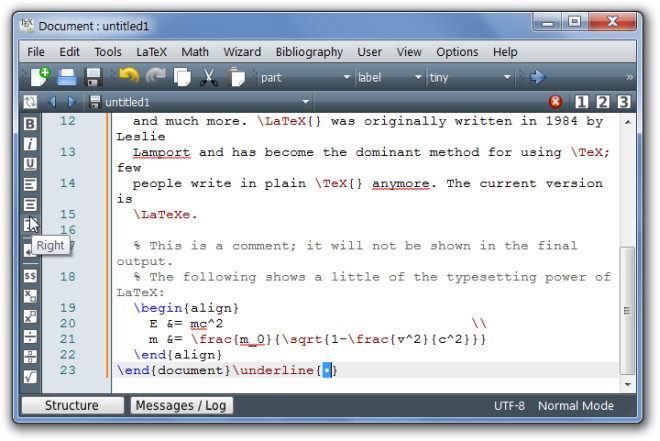The height and width of the screenshot is (441, 660).
Task: Insert a fraction with the first division icon
Action: coord(30,336)
